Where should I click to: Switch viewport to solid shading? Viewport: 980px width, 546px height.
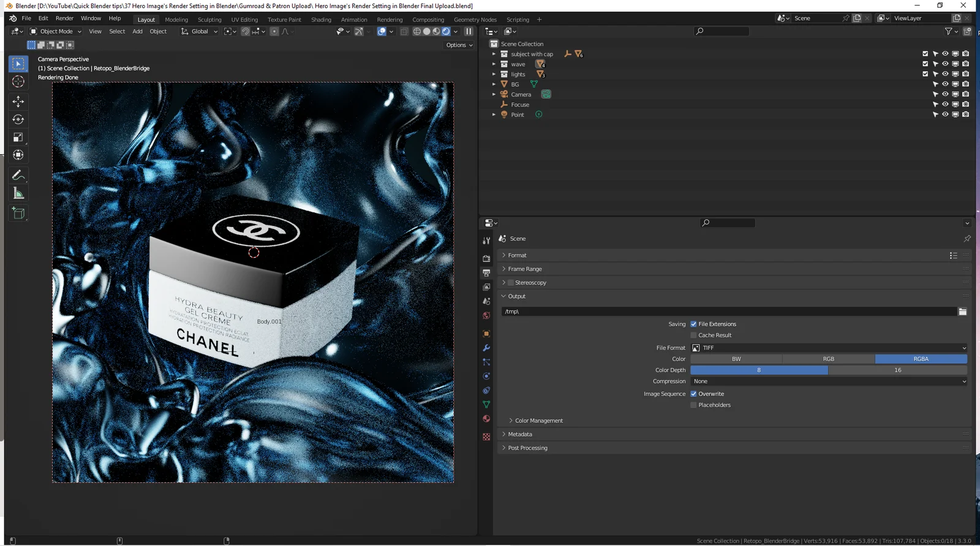(427, 31)
